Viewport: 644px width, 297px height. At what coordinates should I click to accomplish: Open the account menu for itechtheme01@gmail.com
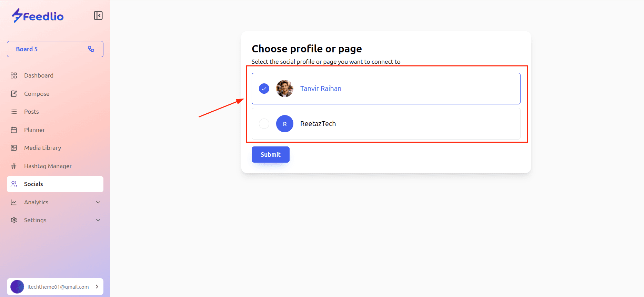55,287
